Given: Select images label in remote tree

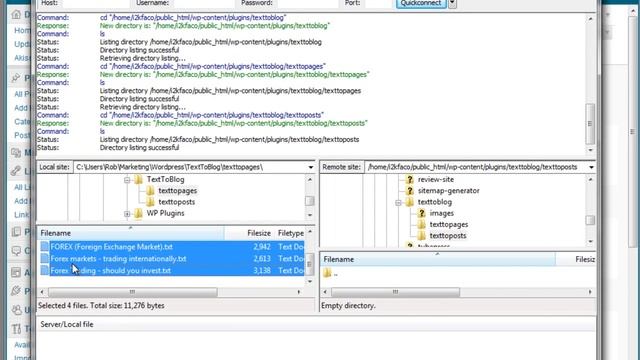Looking at the screenshot, I should [x=442, y=213].
